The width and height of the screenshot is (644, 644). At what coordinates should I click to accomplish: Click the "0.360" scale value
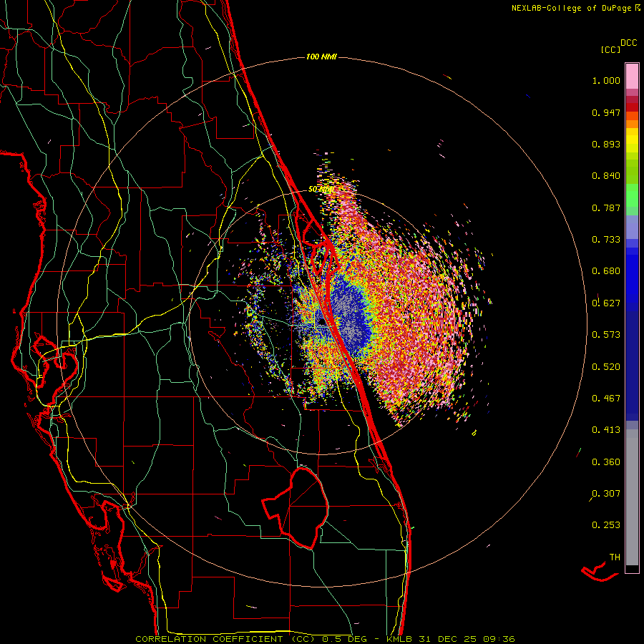(x=606, y=462)
